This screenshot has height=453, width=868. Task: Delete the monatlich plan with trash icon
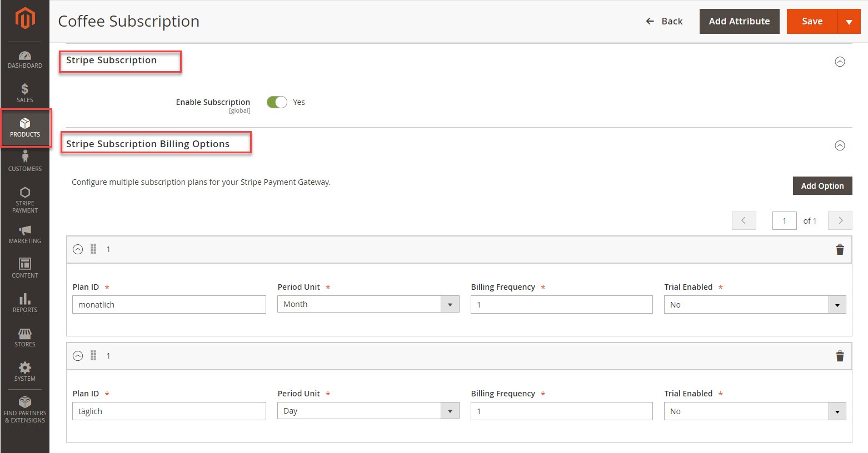[840, 249]
